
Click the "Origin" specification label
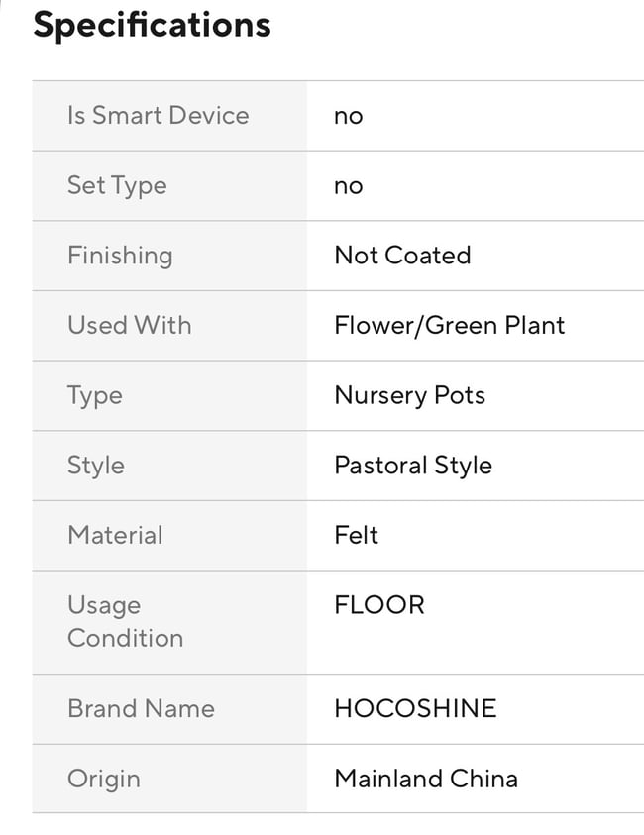[104, 779]
